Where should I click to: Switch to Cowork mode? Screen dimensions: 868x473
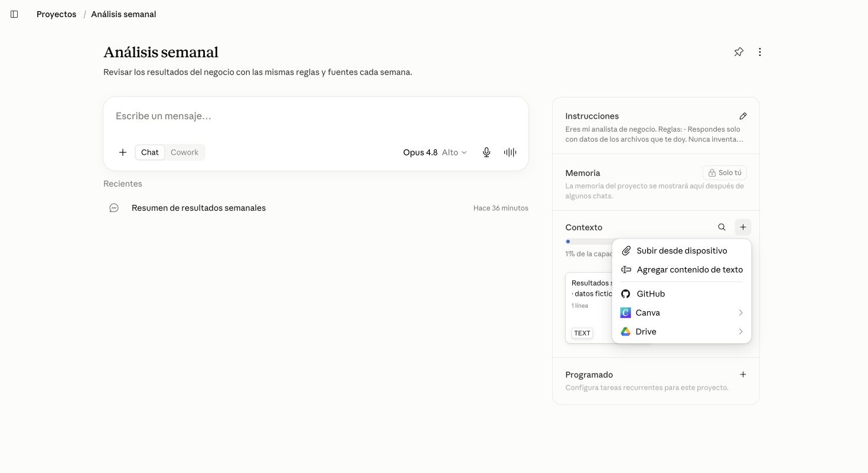click(x=185, y=152)
